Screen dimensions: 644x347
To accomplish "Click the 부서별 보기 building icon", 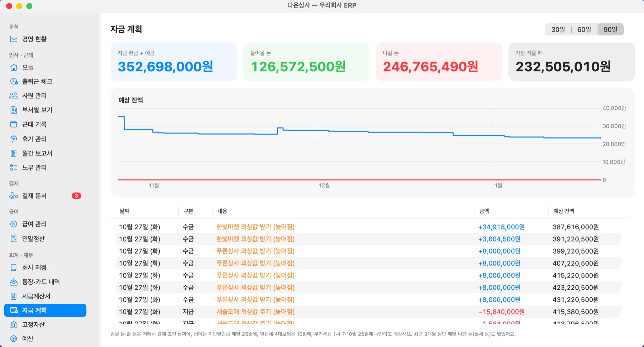I will pyautogui.click(x=14, y=110).
